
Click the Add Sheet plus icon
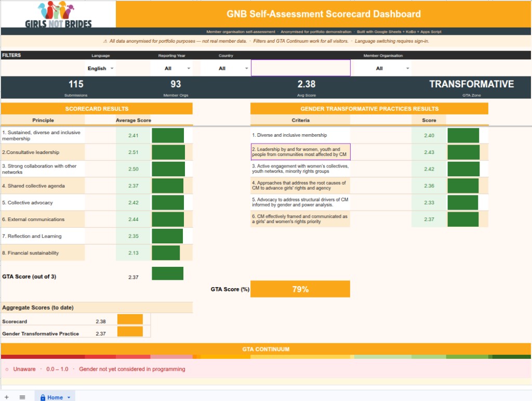point(6,396)
